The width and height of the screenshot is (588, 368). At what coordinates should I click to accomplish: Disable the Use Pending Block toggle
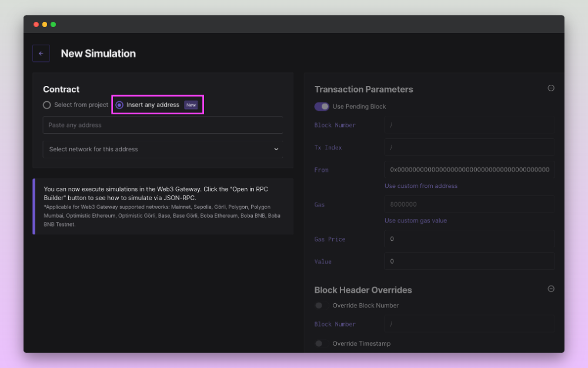pyautogui.click(x=322, y=107)
